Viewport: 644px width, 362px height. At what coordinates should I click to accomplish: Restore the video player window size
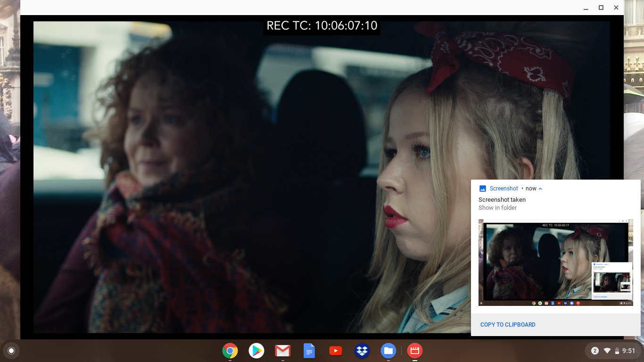tap(601, 8)
